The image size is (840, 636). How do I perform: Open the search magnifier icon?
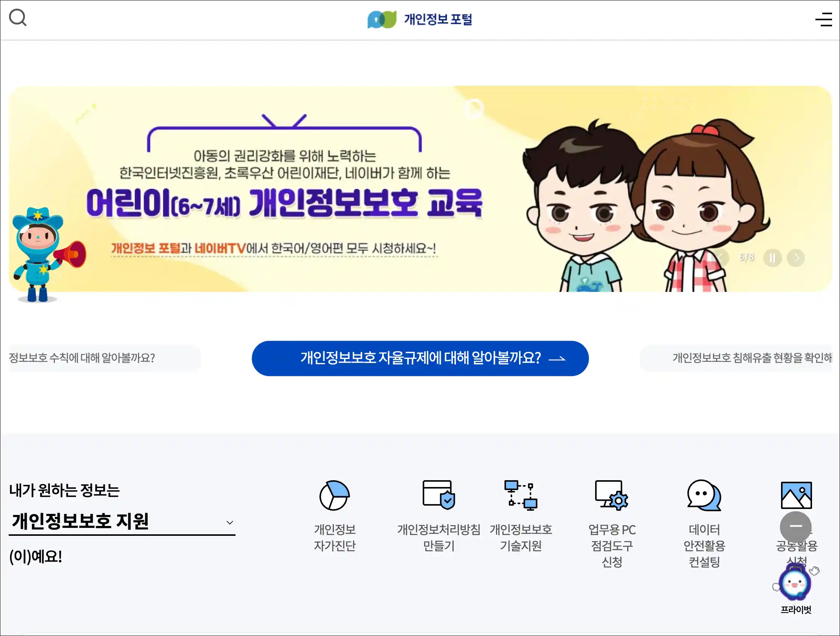(18, 18)
